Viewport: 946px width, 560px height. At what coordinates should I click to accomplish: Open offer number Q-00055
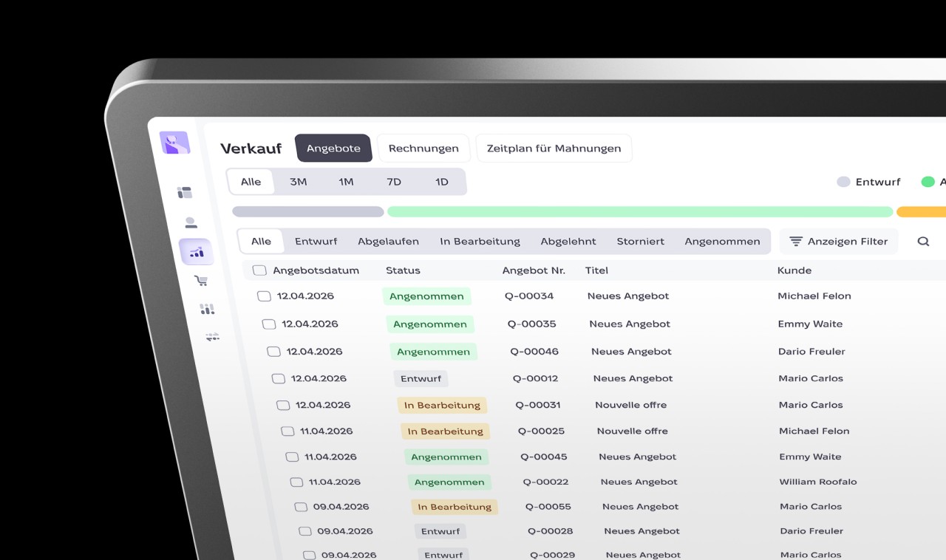[548, 507]
